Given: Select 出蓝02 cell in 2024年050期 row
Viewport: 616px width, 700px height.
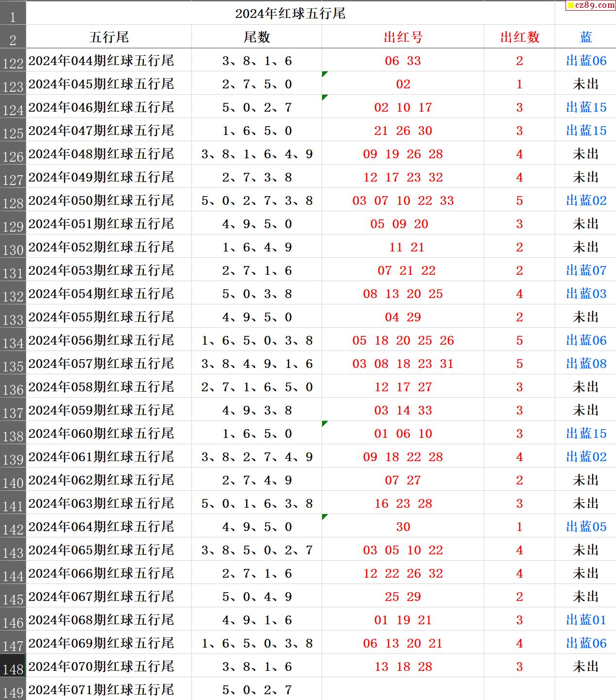Looking at the screenshot, I should 585,200.
